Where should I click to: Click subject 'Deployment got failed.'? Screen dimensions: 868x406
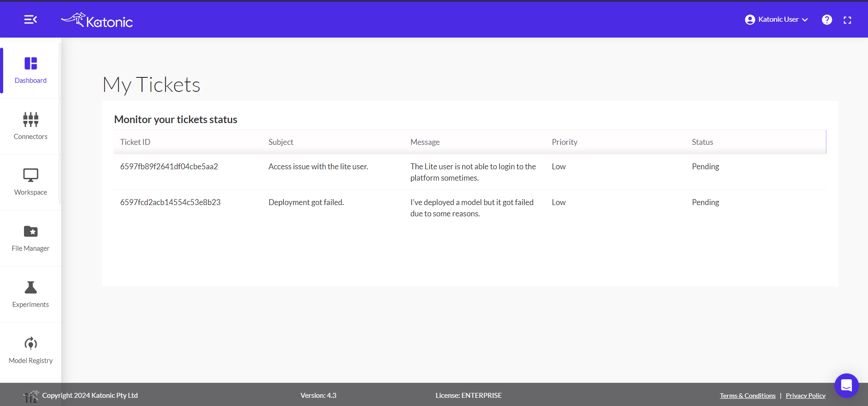[306, 202]
